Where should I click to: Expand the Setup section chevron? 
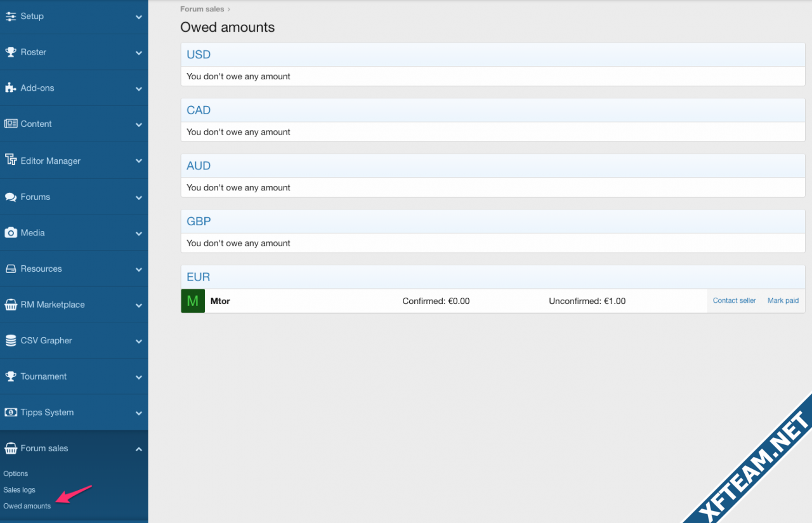coord(139,17)
